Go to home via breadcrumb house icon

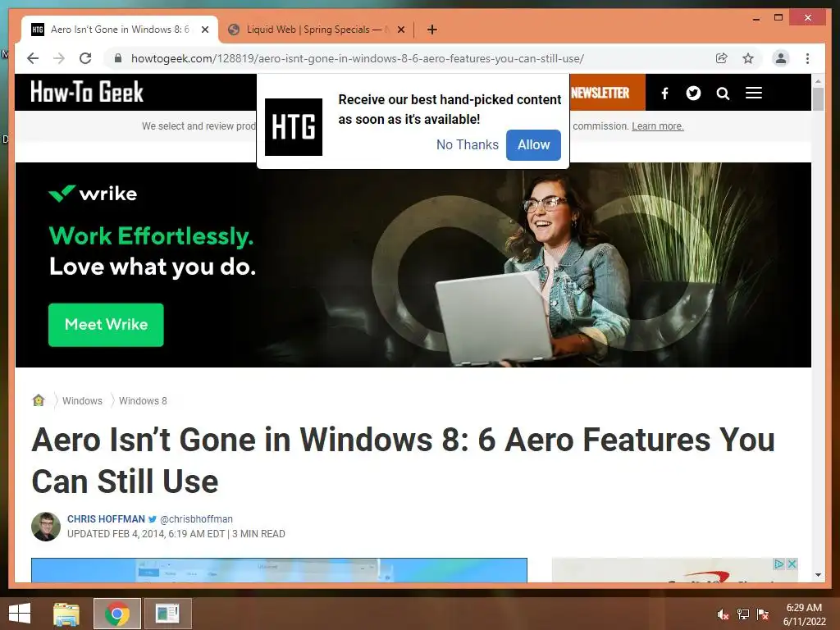(x=39, y=400)
